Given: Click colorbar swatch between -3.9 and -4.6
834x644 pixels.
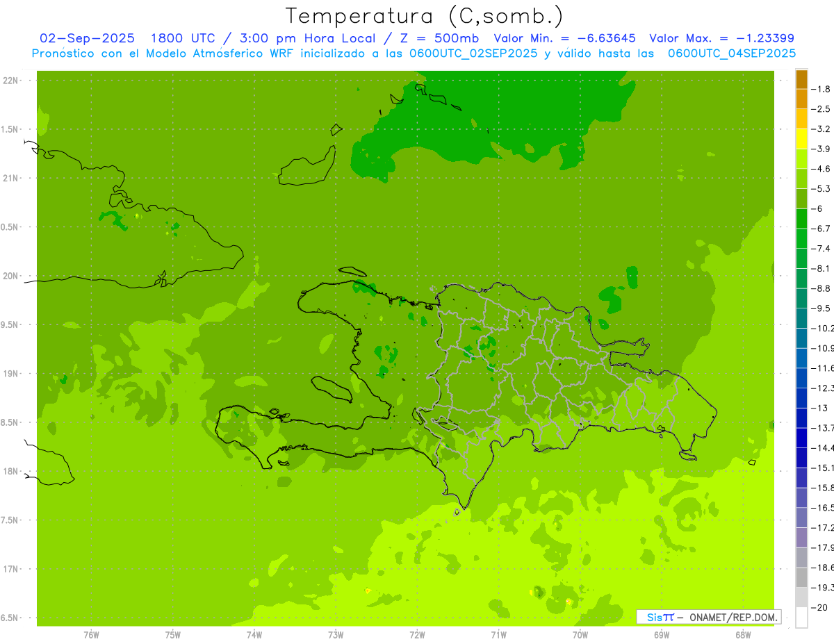Looking at the screenshot, I should (x=801, y=159).
